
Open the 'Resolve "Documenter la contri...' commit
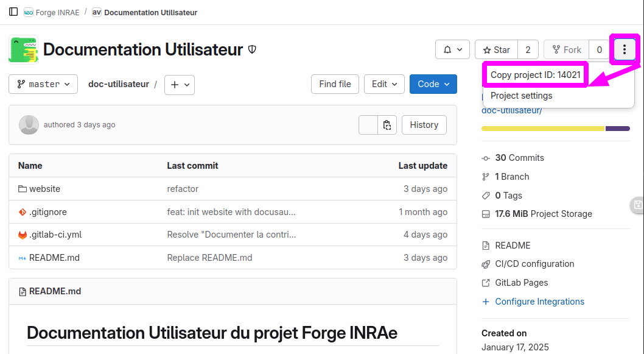tap(231, 235)
